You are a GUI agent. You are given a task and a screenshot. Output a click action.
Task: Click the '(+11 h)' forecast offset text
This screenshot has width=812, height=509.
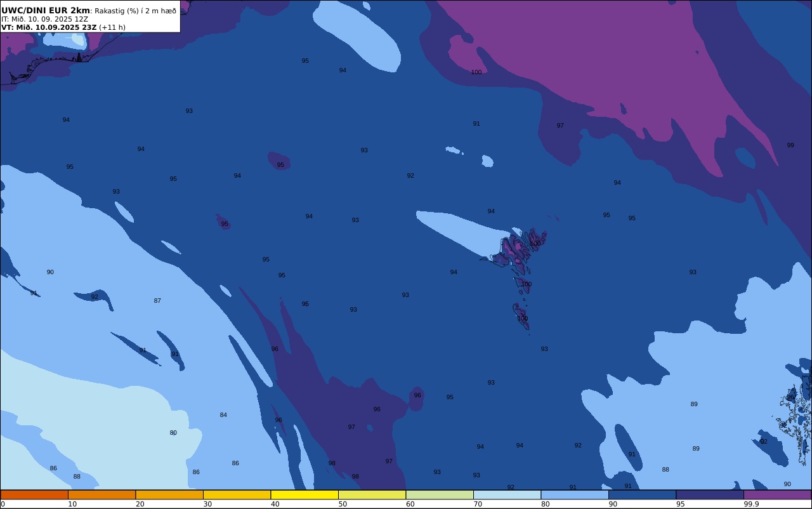click(112, 27)
